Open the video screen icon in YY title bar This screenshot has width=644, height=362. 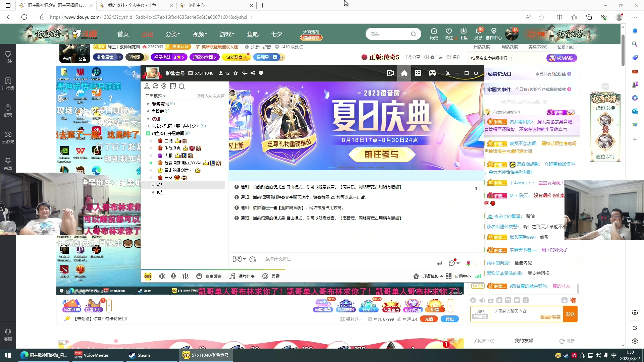(390, 73)
